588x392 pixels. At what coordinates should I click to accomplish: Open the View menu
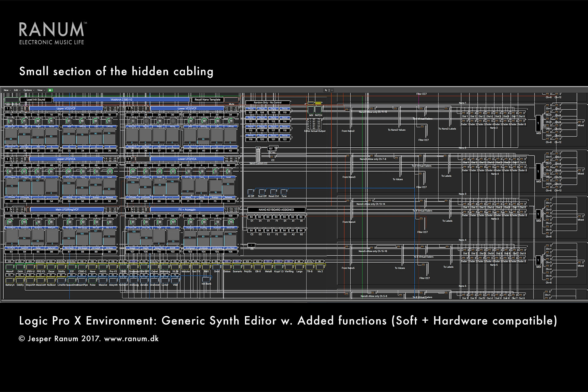41,90
